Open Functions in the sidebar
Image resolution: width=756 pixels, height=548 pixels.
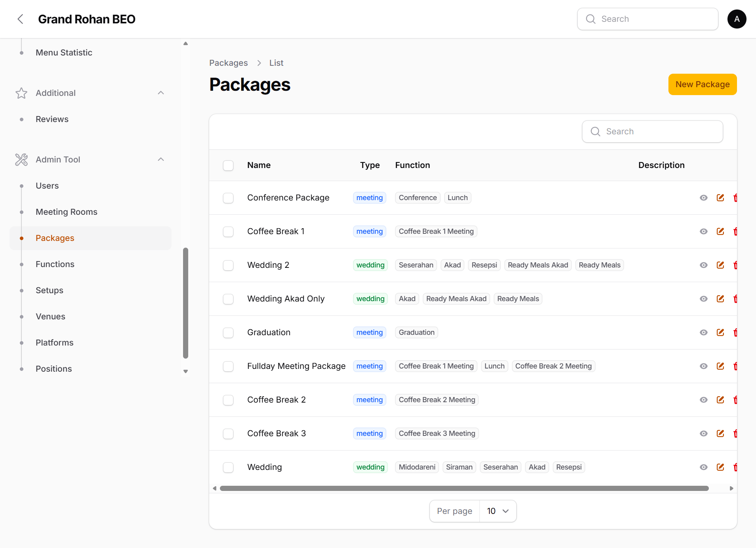(x=55, y=264)
